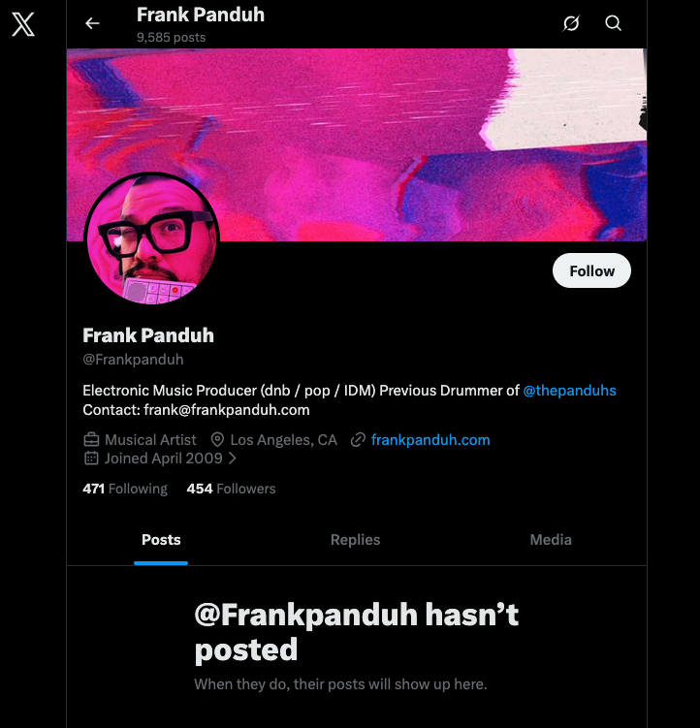Click the Musical Artist category label
The width and height of the screenshot is (700, 728).
[x=150, y=440]
